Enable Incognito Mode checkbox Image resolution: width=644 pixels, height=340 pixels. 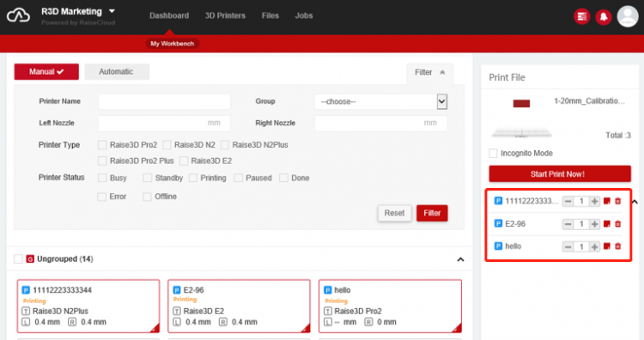click(493, 153)
